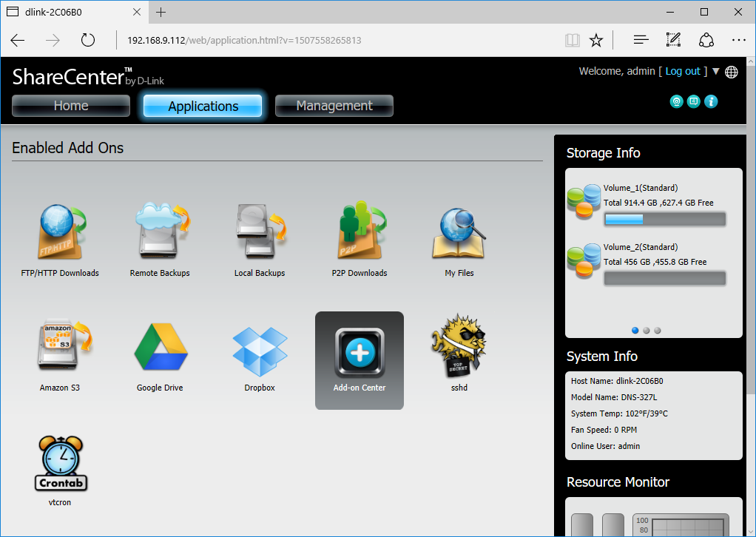
Task: Click Volume_2 usage bar
Action: [665, 278]
